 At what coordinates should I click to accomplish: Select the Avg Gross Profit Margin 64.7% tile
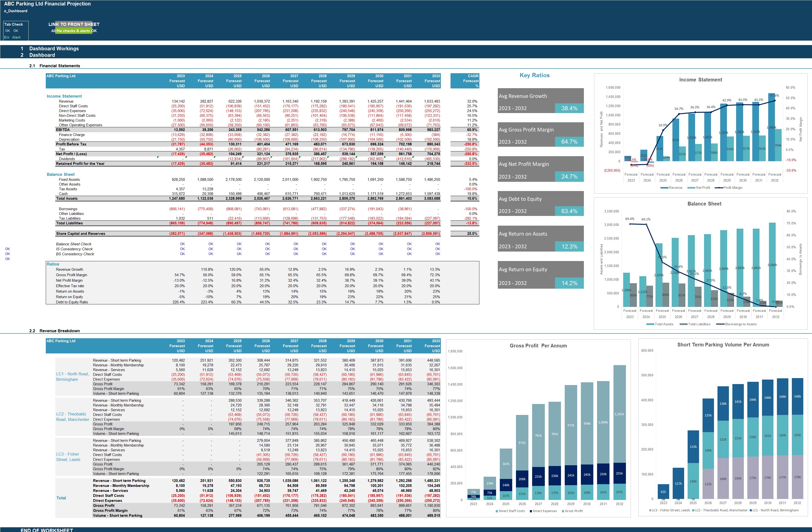click(x=541, y=134)
